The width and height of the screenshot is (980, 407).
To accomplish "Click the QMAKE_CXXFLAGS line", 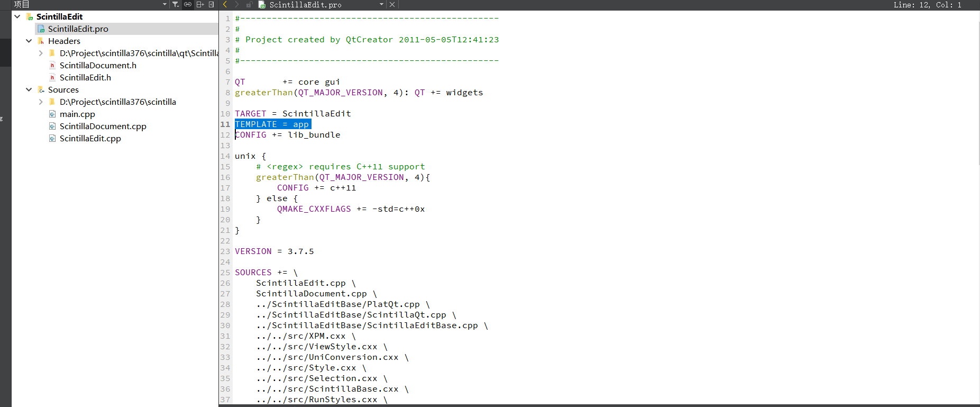I will 351,209.
